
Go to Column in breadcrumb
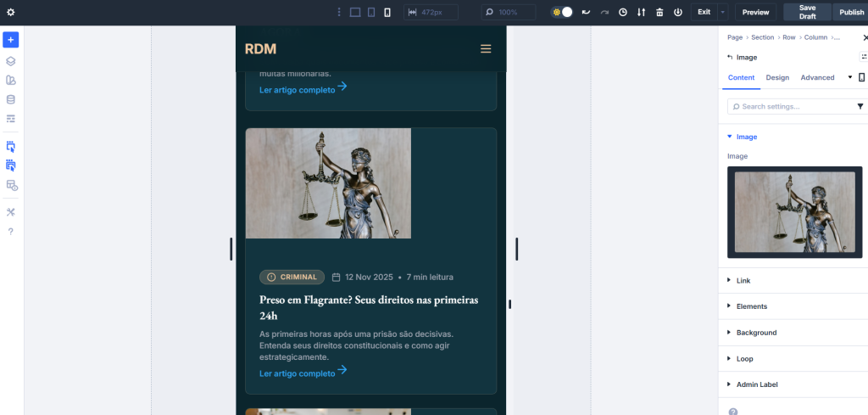815,37
